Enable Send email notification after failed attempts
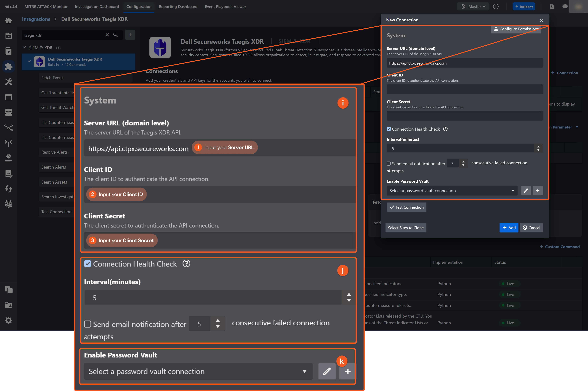This screenshot has height=391, width=588. (88, 324)
